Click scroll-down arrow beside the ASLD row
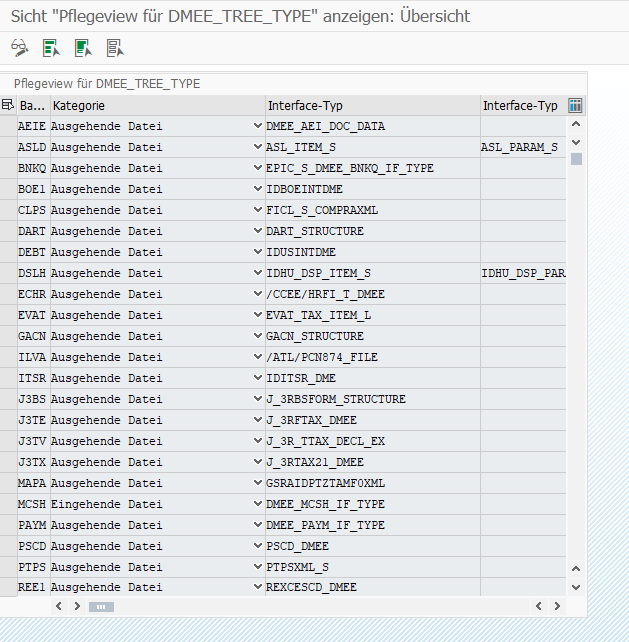Viewport: 629px width, 642px height. coord(576,142)
